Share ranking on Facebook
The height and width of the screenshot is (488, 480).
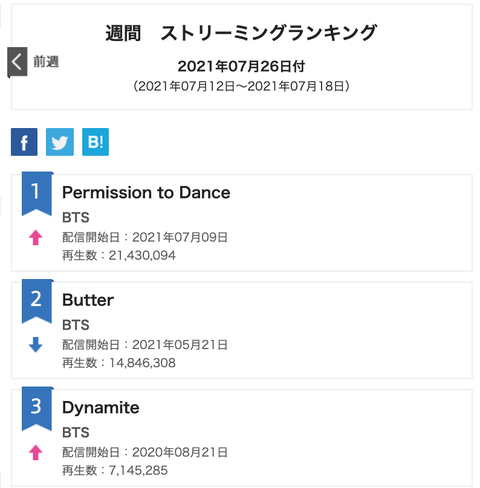pyautogui.click(x=24, y=142)
